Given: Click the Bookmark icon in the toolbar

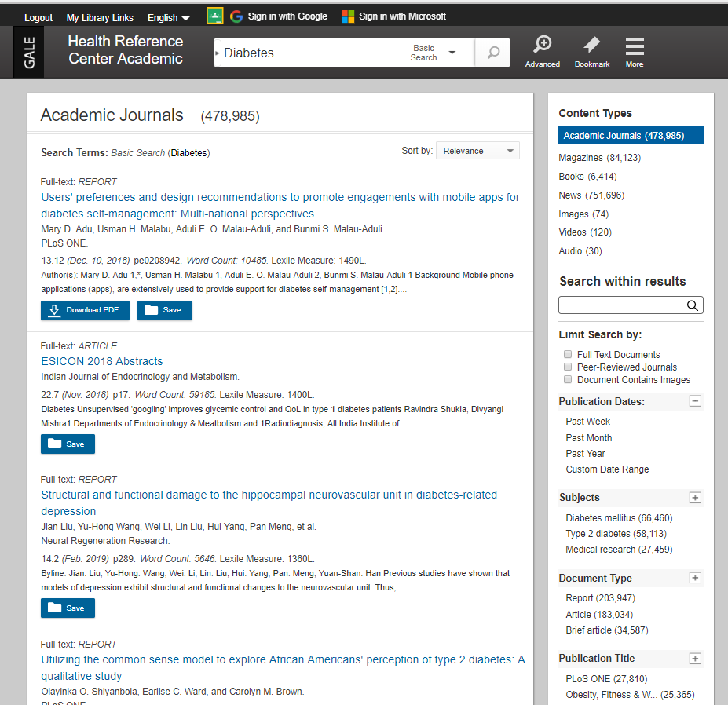Looking at the screenshot, I should (x=591, y=52).
